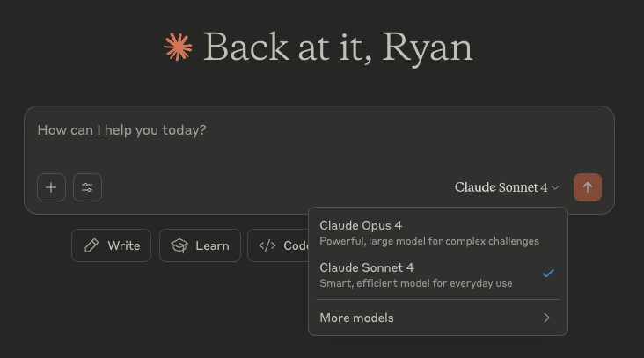Click the Code suggestion button
Image resolution: width=644 pixels, height=358 pixels.
coord(278,245)
